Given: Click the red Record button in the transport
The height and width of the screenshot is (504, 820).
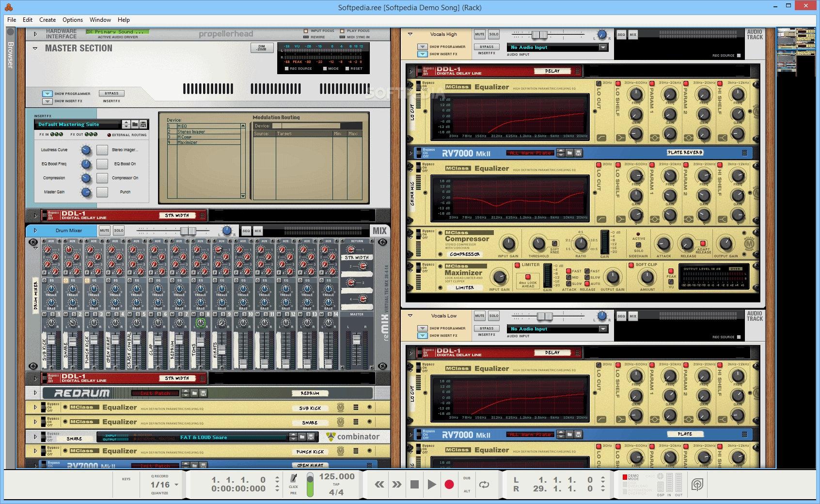Looking at the screenshot, I should [x=449, y=484].
